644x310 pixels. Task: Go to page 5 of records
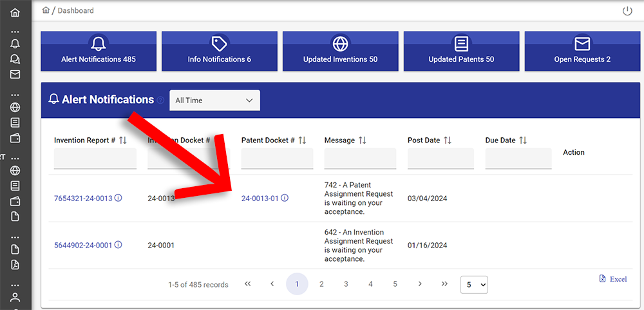395,284
